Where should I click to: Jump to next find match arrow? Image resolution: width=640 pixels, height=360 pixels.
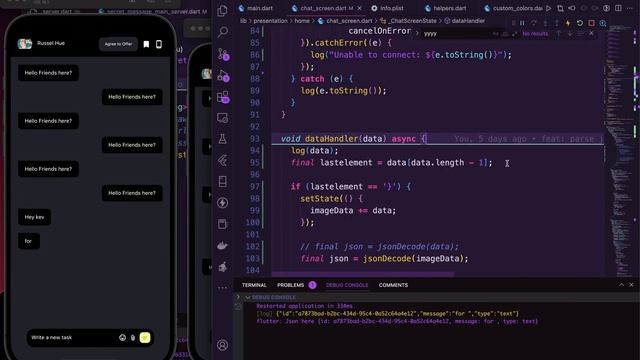point(570,33)
